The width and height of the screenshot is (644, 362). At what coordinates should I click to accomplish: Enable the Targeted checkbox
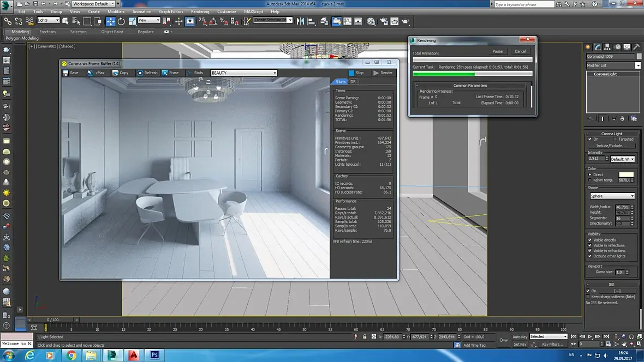616,139
